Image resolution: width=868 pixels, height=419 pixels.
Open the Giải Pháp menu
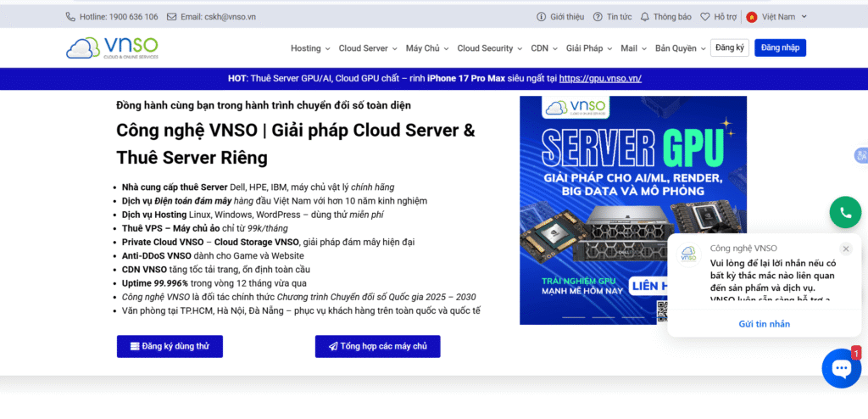click(x=589, y=48)
